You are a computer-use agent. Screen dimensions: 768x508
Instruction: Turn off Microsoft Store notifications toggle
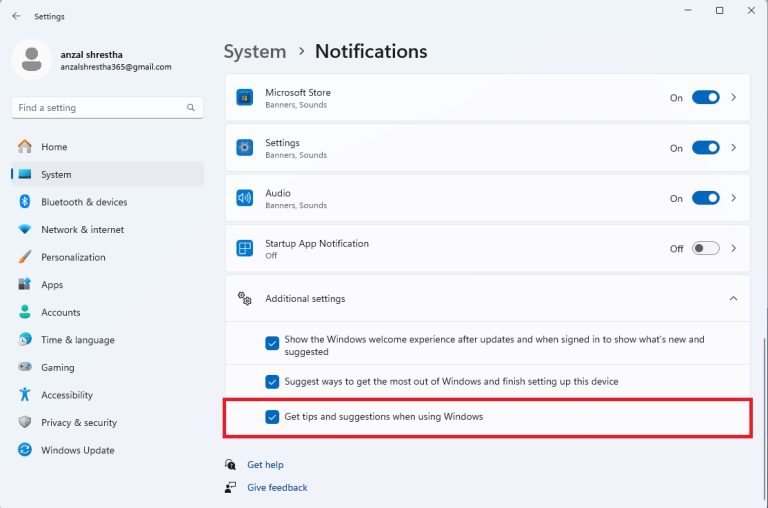tap(705, 98)
